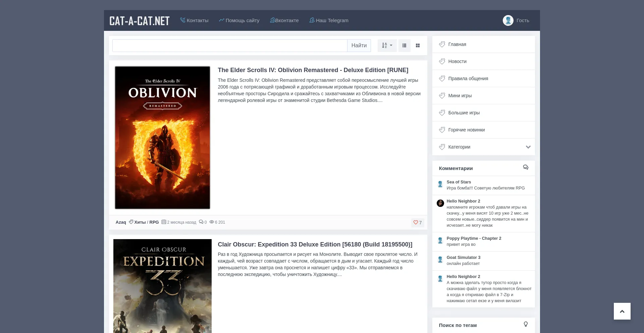644x333 pixels.
Task: Open the Clair Obscur Expedition 33 cover thumbnail
Action: [x=162, y=286]
